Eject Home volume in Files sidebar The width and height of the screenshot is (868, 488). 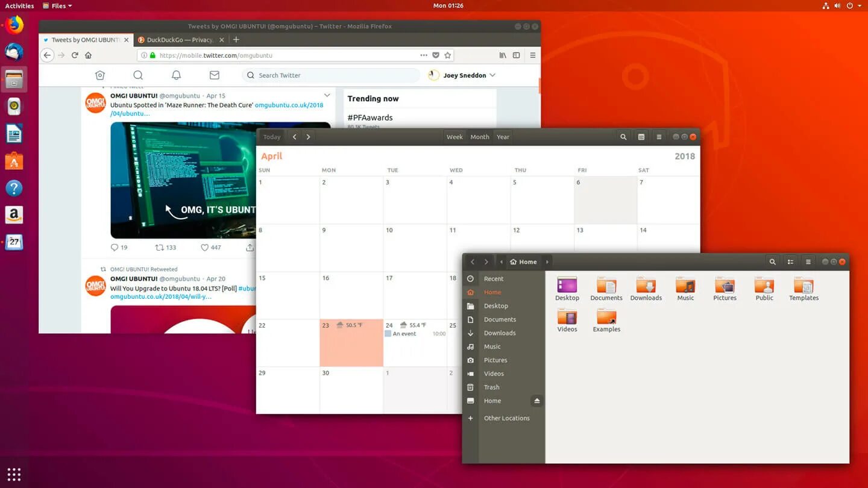[x=537, y=401]
